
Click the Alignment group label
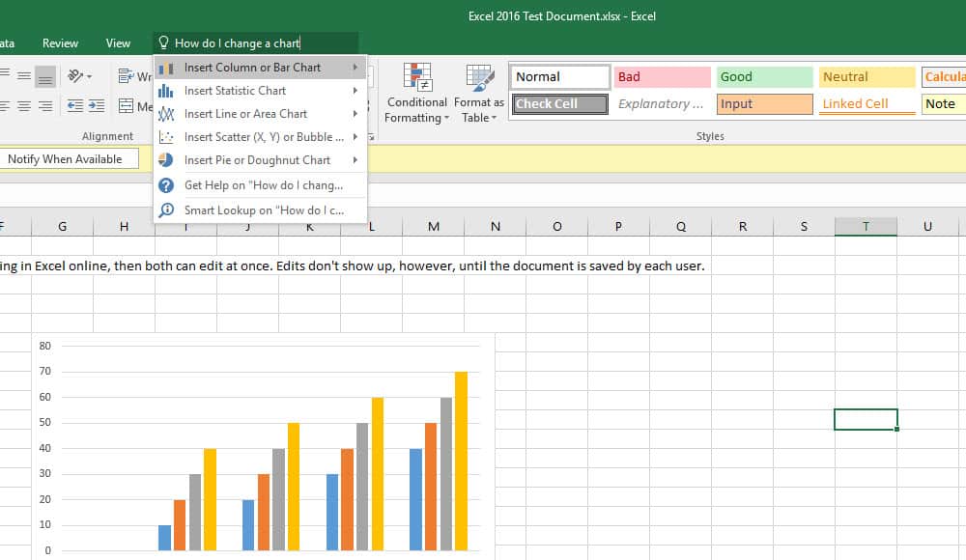[x=107, y=136]
